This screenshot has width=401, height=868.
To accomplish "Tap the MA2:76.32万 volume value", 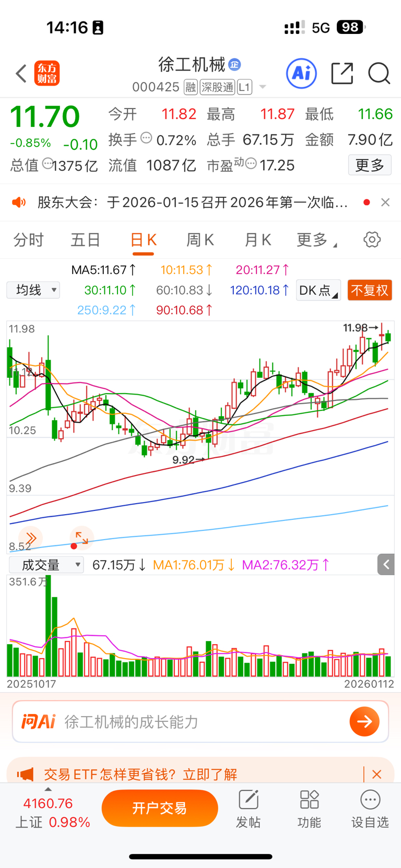I will pos(286,565).
